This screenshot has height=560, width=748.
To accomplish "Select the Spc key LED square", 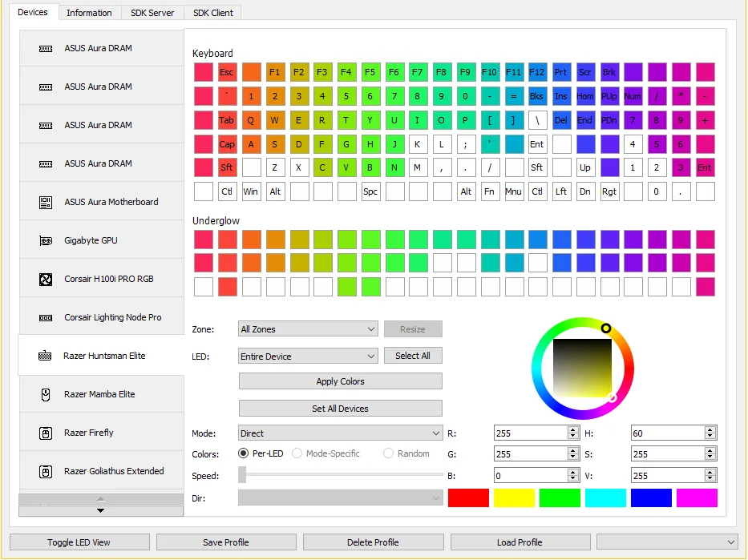I will [x=370, y=192].
